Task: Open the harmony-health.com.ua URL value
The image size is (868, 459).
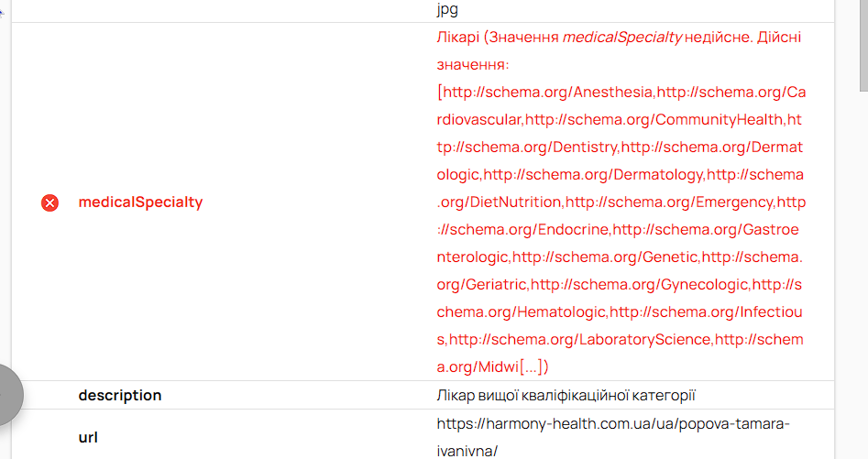Action: coord(612,425)
